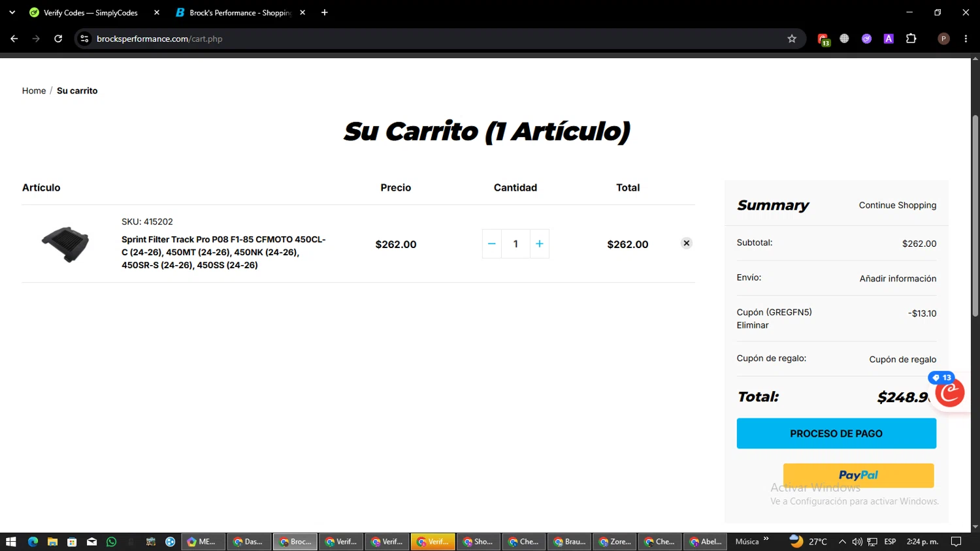Open the highlighted orange Verif... taskbar window
This screenshot has width=980, height=551.
pos(433,542)
